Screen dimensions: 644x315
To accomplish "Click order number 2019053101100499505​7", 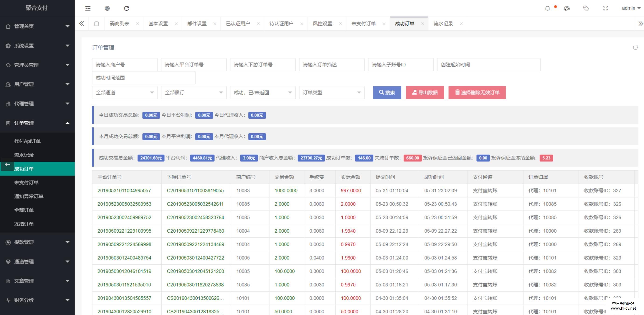I will point(124,191).
